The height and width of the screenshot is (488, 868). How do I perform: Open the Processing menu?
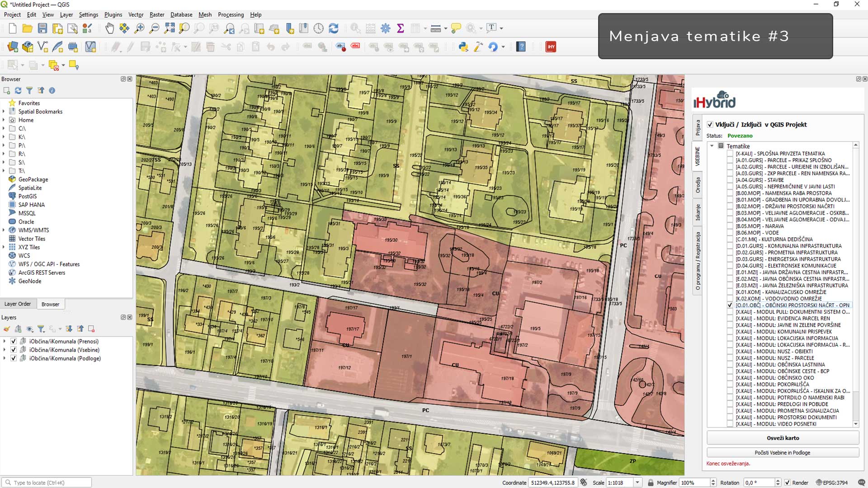231,14
